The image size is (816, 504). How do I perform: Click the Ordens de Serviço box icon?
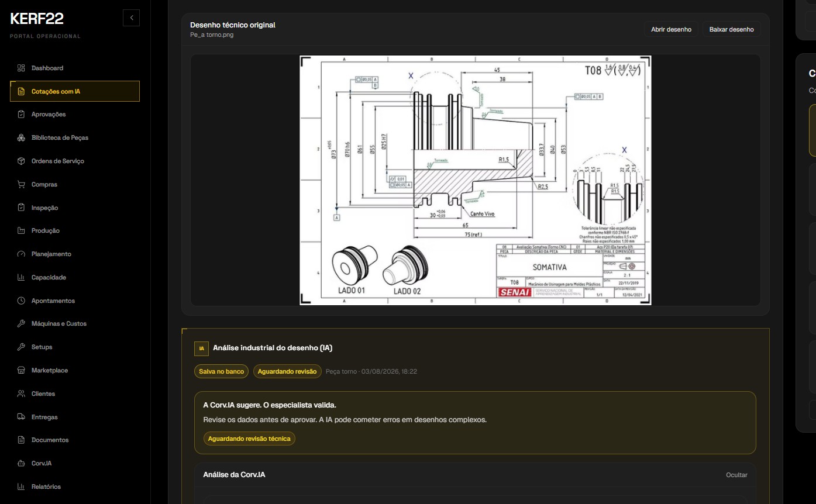(x=21, y=161)
